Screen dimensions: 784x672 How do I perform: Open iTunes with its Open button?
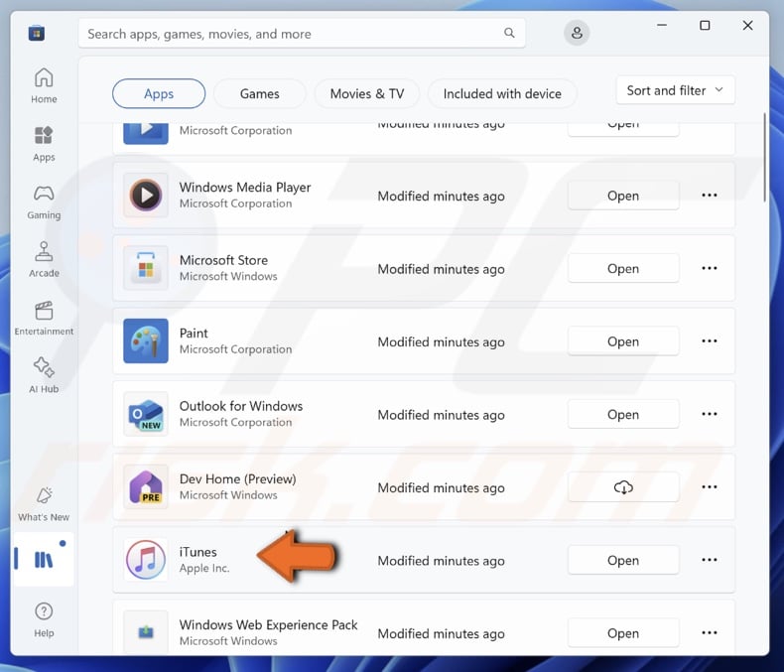coord(623,561)
